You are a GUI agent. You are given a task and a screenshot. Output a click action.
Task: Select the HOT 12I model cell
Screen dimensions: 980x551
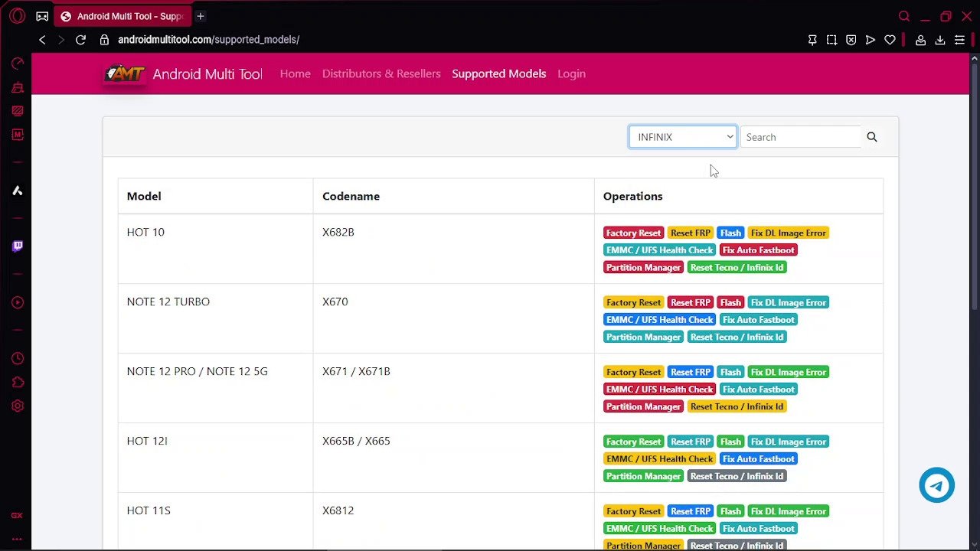click(x=215, y=458)
